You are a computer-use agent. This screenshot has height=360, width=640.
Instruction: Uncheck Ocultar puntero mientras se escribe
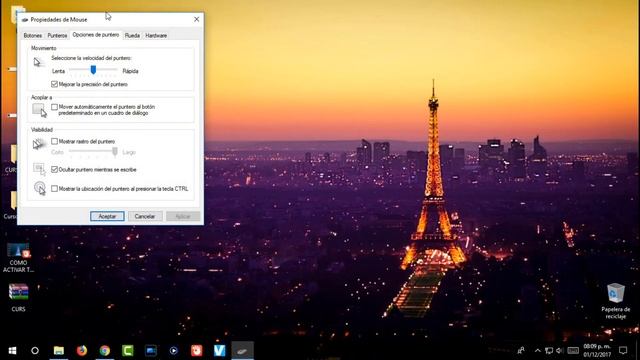(54, 169)
